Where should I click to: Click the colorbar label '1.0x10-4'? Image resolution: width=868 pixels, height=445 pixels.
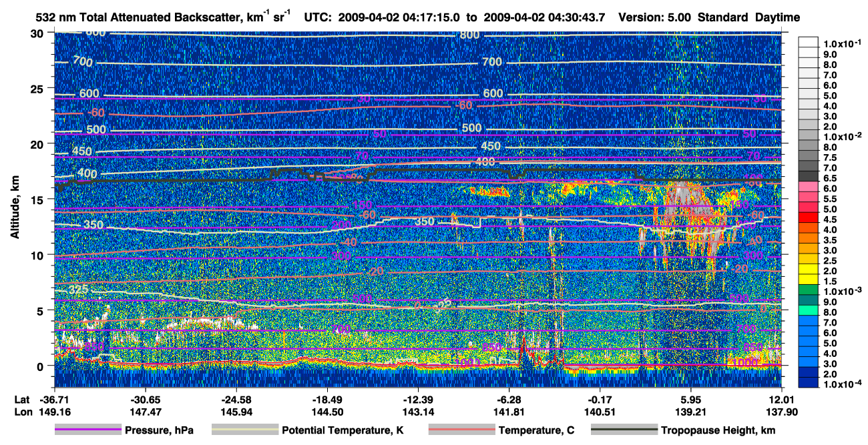tap(841, 384)
